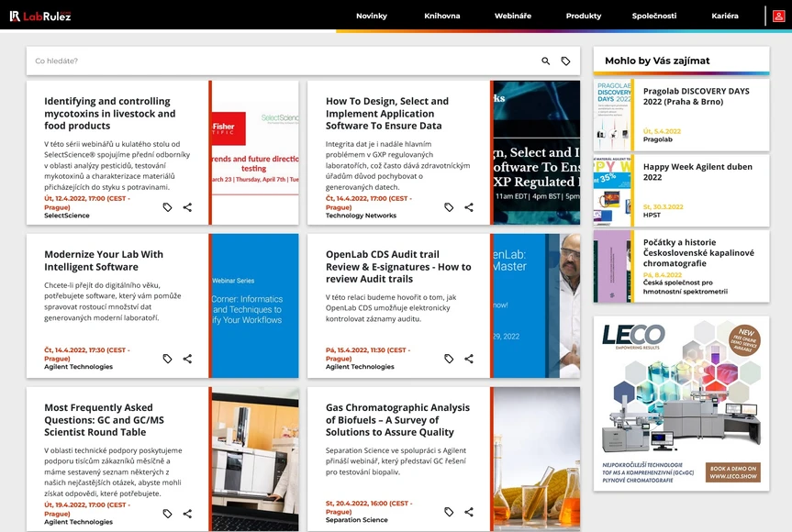Click tag icon on mycotoxins webinar card
Viewport: 792px width, 532px height.
coord(167,207)
